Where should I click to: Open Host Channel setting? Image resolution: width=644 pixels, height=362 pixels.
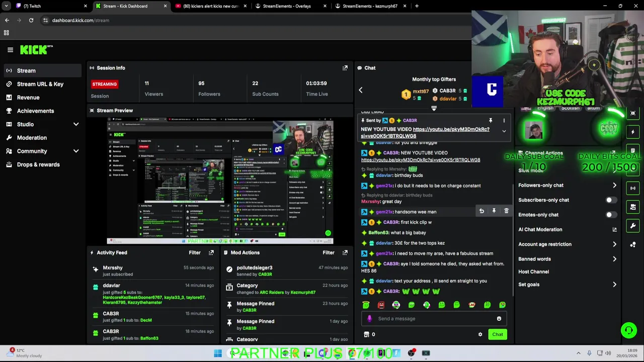tap(533, 272)
